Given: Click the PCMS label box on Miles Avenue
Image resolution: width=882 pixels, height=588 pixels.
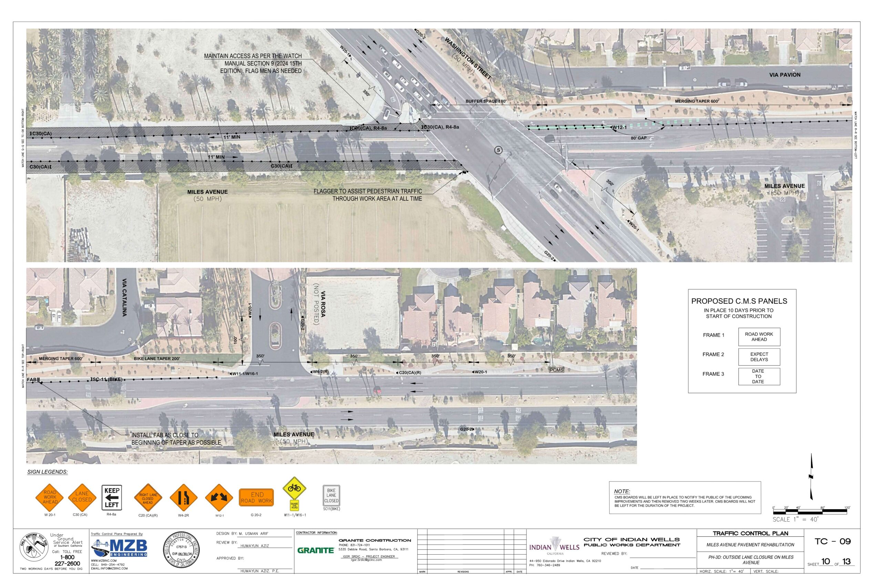Looking at the screenshot, I should 556,370.
